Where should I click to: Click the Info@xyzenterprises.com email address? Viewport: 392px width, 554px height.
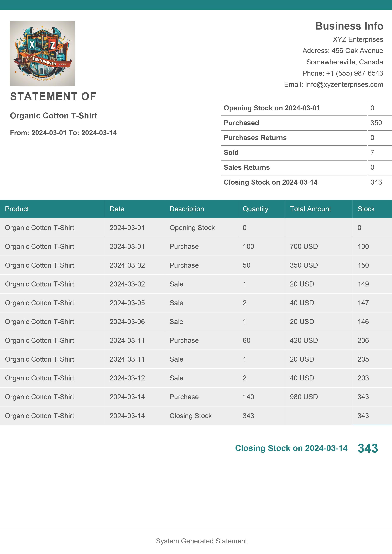pos(344,84)
